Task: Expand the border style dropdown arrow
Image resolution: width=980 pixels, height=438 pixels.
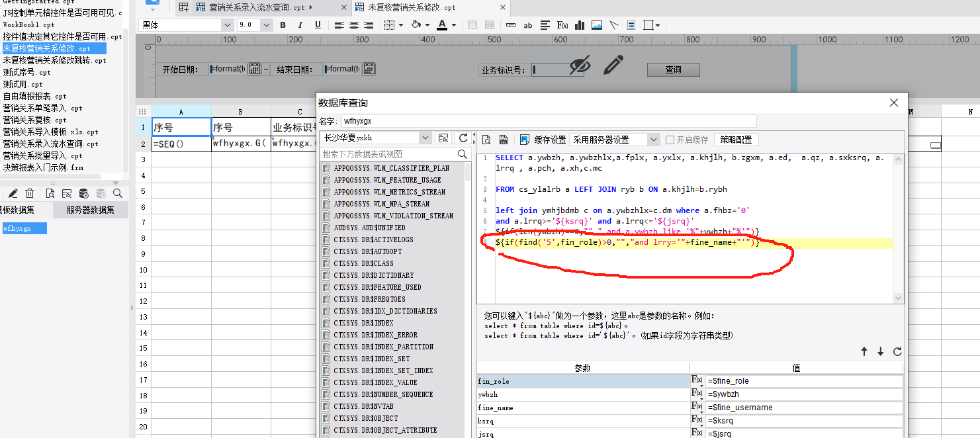Action: 401,25
